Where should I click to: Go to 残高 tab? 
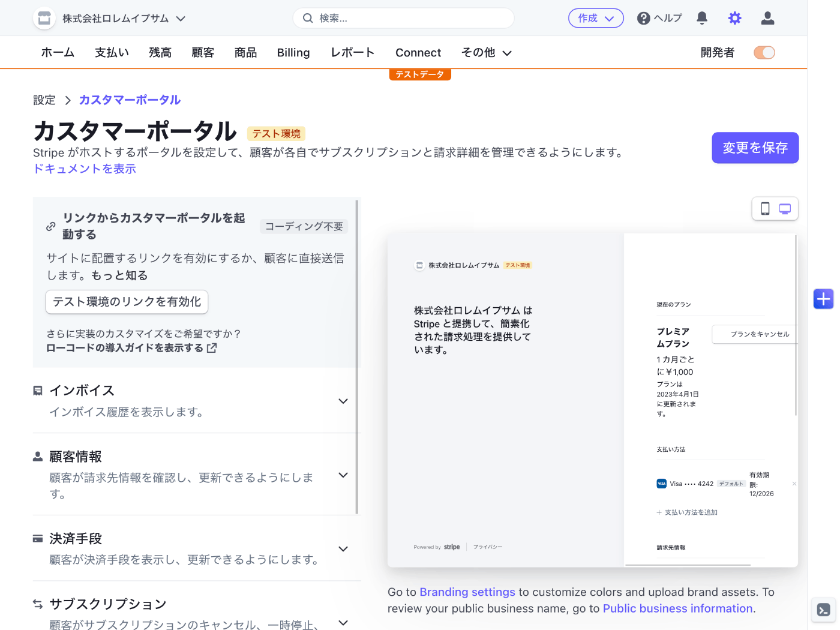coord(160,53)
